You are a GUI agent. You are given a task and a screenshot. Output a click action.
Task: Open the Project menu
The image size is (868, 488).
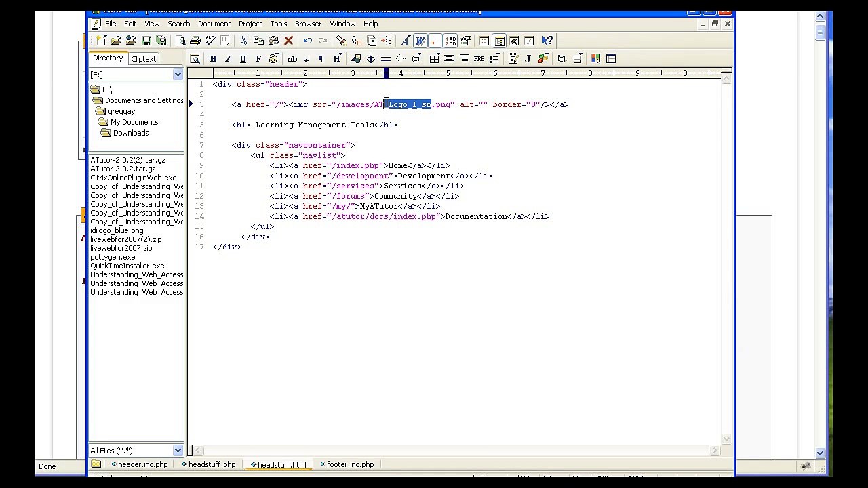pos(250,24)
